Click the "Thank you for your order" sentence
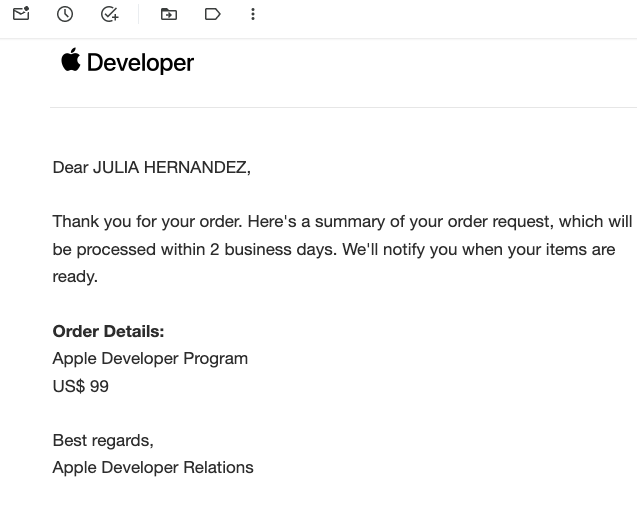 click(147, 221)
